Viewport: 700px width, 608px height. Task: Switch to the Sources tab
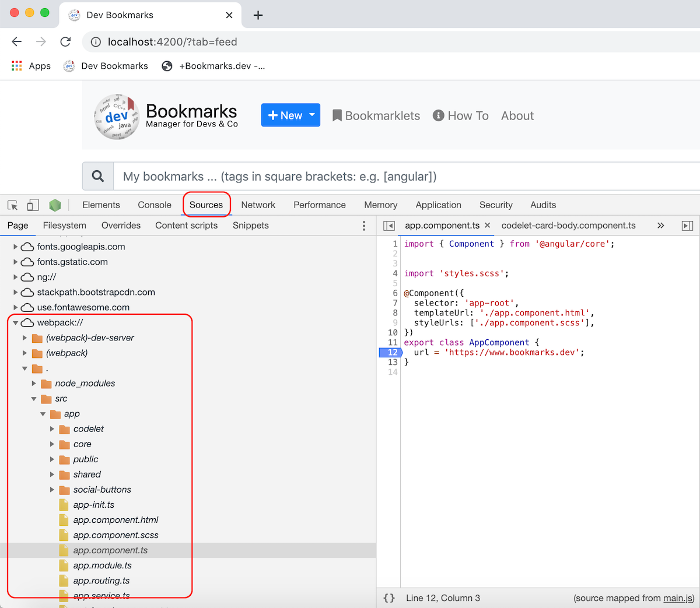point(206,205)
